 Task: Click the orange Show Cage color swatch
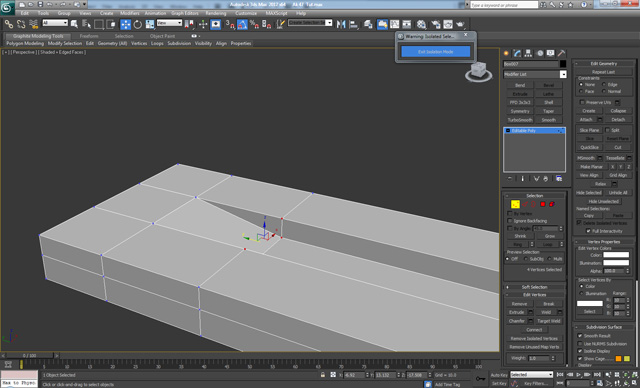pos(618,359)
